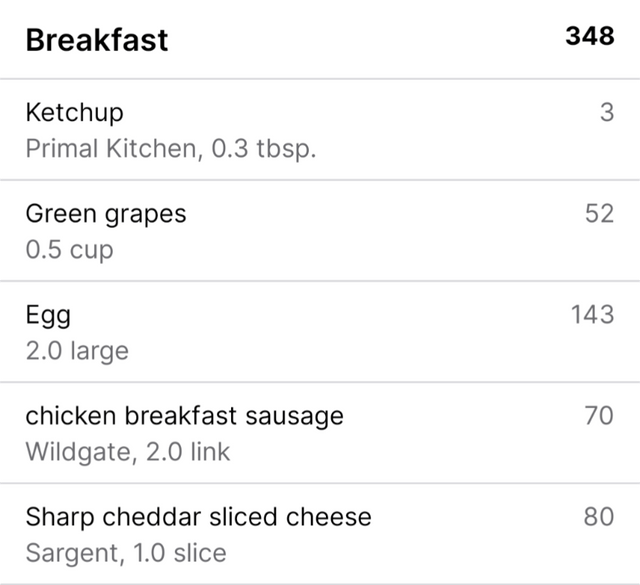Open the chicken breakfast sausage entry
The height and width of the screenshot is (585, 640).
(x=320, y=433)
